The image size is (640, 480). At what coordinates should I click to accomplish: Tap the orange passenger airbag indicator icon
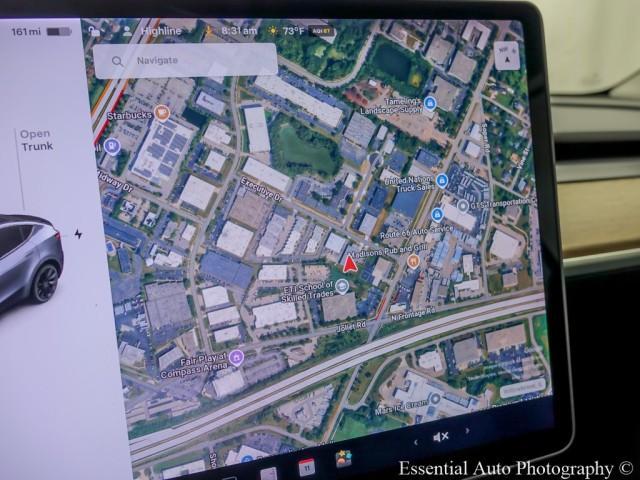[209, 31]
